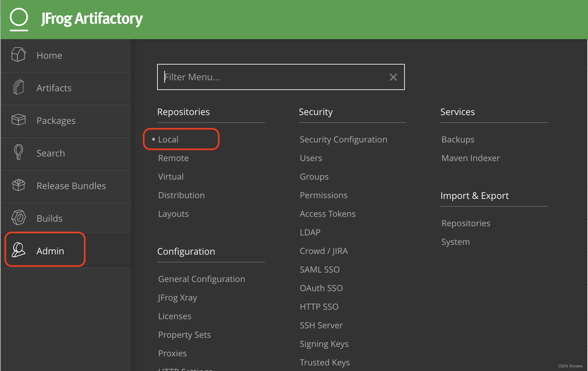
Task: Click the Release Bundles icon
Action: point(19,185)
